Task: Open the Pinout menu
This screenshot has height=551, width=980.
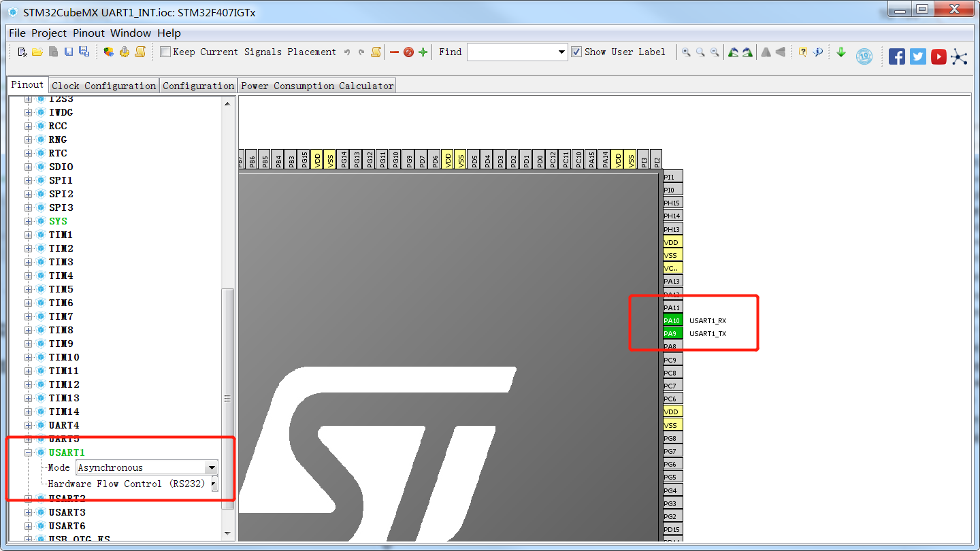Action: (89, 33)
